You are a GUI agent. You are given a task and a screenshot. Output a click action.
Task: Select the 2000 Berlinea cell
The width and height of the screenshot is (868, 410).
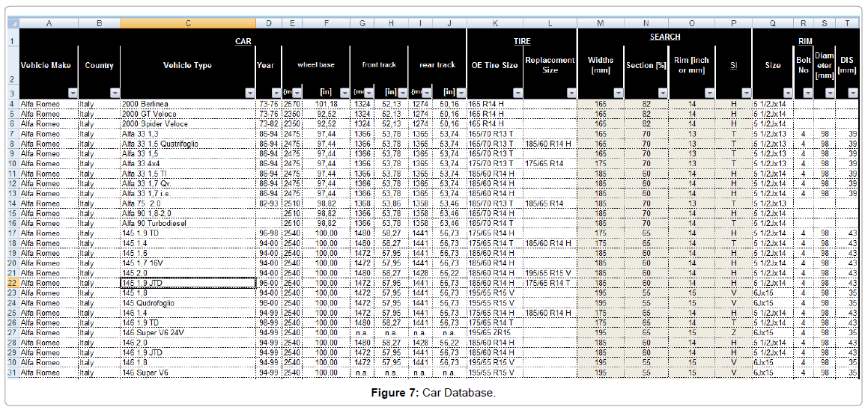[188, 103]
